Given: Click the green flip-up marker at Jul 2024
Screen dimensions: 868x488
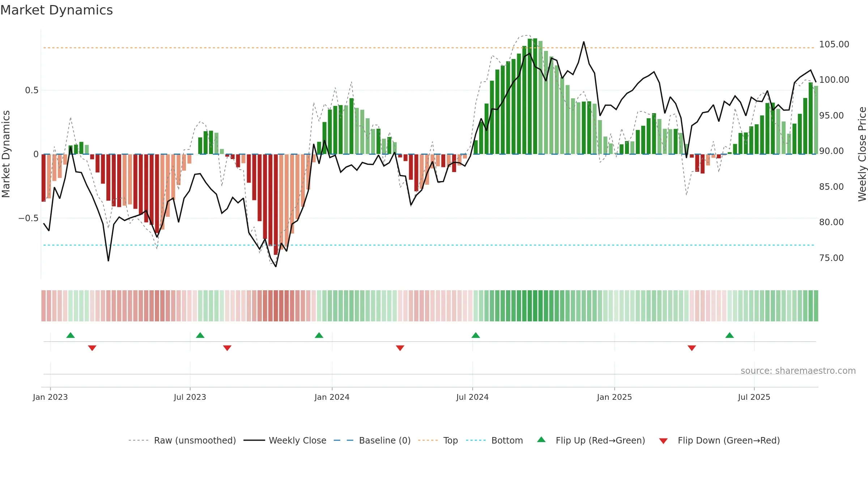Looking at the screenshot, I should (x=476, y=335).
